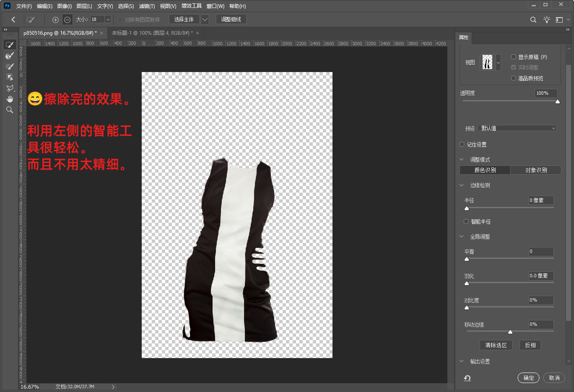Open the 滤镜(T) menu
The image size is (574, 392).
click(147, 6)
